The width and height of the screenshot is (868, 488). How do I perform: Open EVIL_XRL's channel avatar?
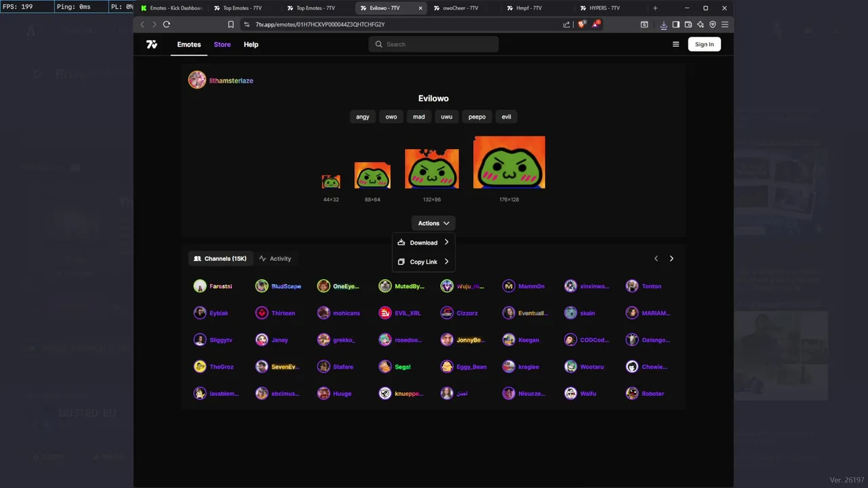385,313
